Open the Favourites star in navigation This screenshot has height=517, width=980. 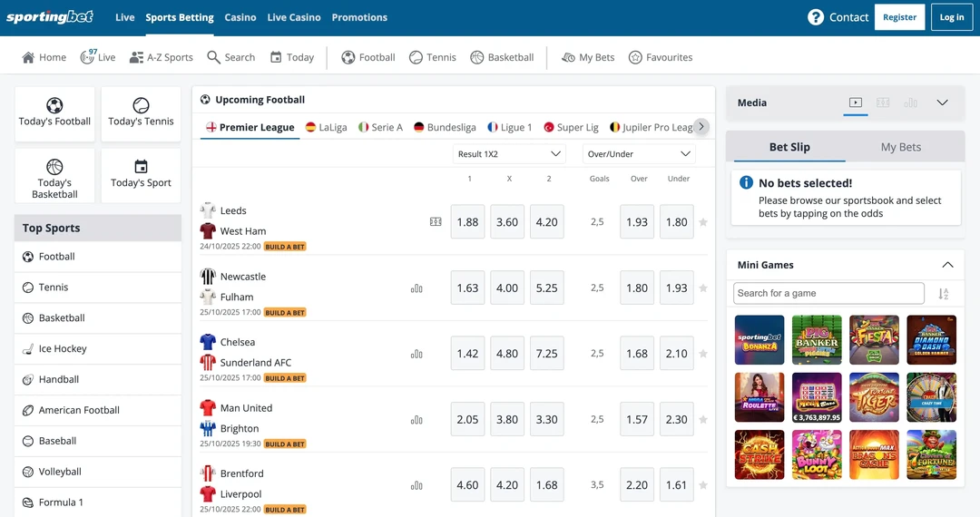(635, 57)
